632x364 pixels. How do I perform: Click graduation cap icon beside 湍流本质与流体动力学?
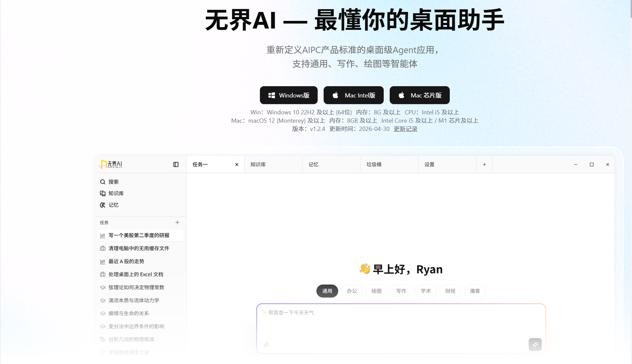[103, 300]
